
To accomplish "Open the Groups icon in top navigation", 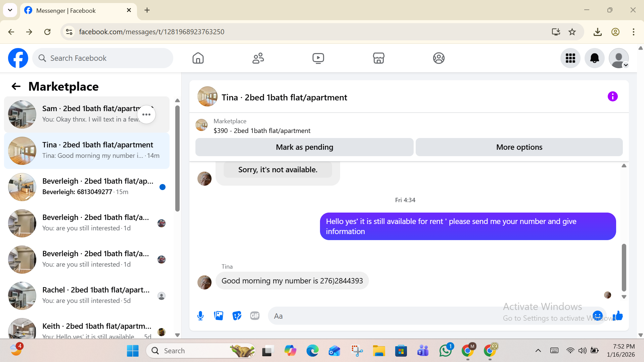I will [439, 58].
